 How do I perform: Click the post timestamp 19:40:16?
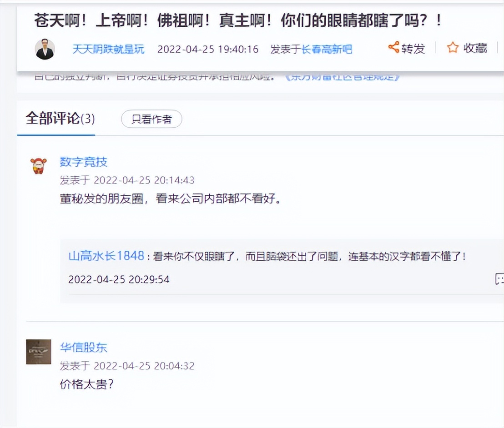(207, 49)
